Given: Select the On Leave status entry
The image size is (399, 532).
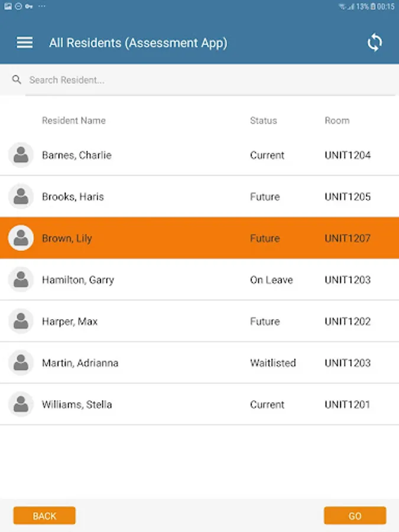Looking at the screenshot, I should pyautogui.click(x=271, y=280).
